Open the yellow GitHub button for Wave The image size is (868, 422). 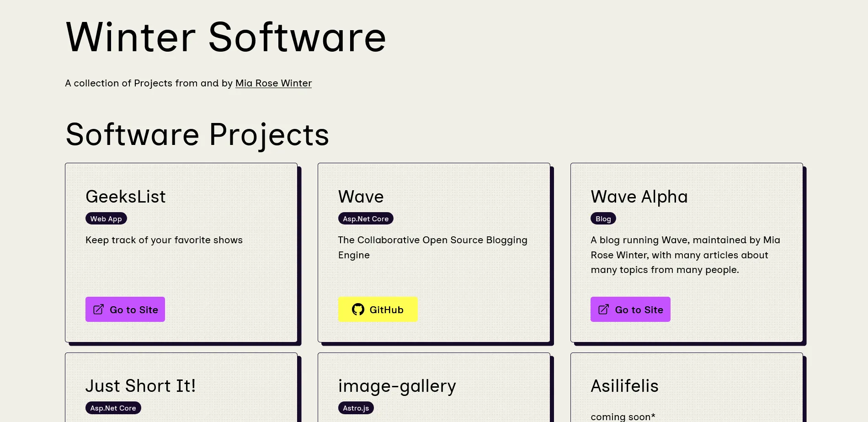[378, 310]
